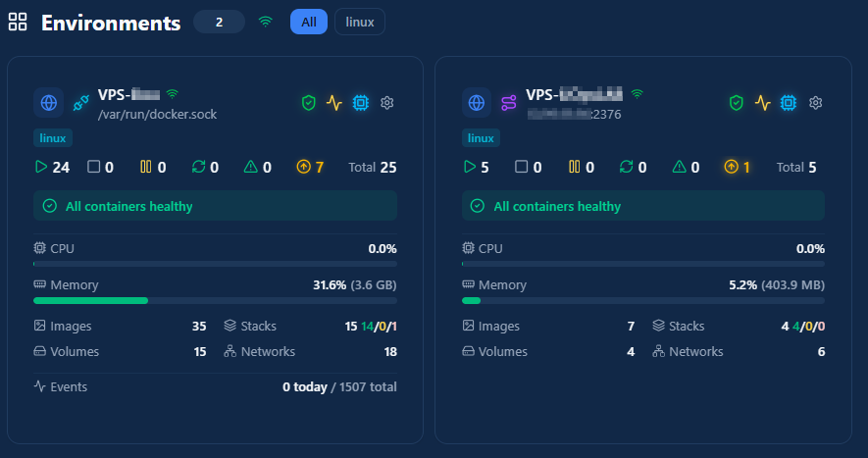Click the Events pulse icon
The height and width of the screenshot is (458, 868).
[x=39, y=386]
